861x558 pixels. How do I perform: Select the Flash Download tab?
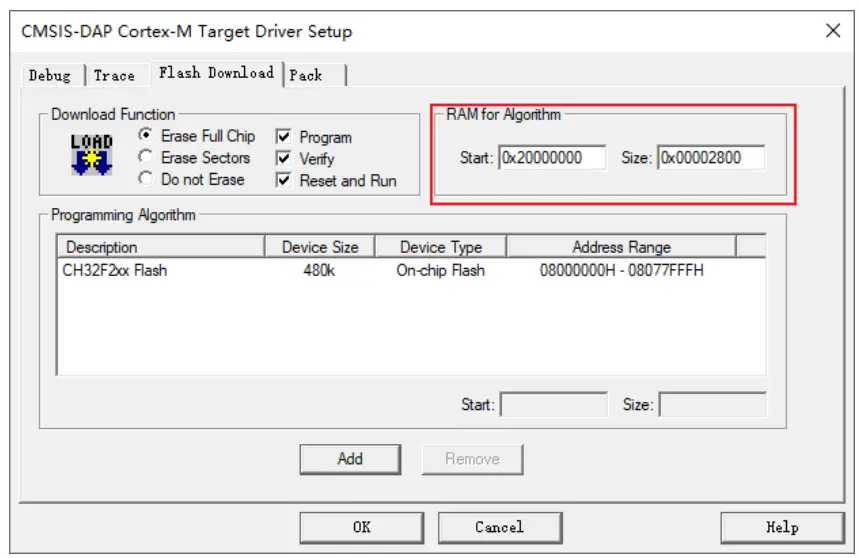tap(216, 73)
